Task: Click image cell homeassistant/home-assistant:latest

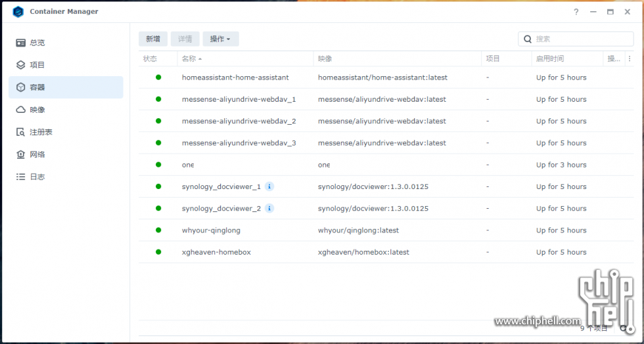Action: [x=382, y=77]
